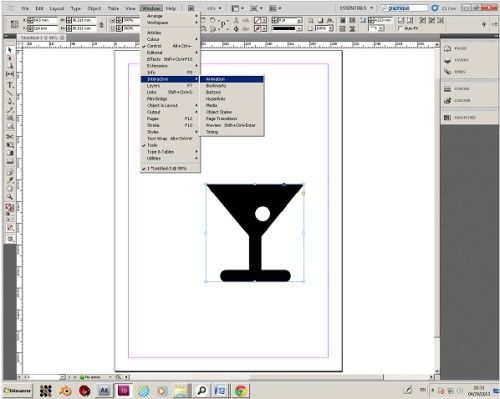Screen dimensions: 500x399
Task: Open the stroke style dropdown
Action: point(287,29)
